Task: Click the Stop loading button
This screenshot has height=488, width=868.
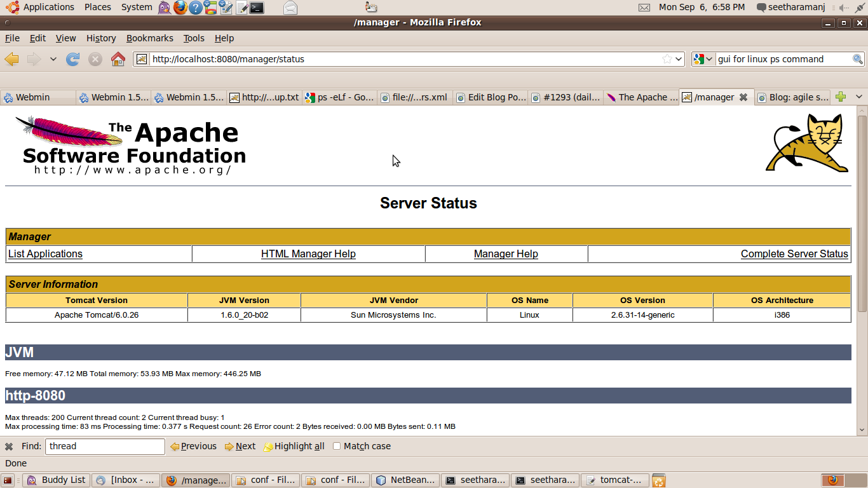Action: (x=95, y=59)
